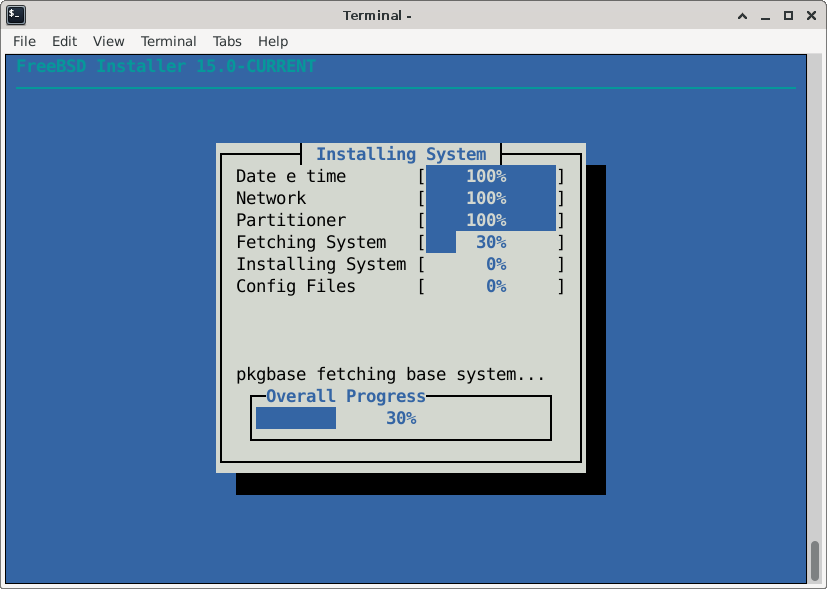
Task: Click the FreeBSD Installer 15.0-CURRENT header text
Action: [x=166, y=66]
